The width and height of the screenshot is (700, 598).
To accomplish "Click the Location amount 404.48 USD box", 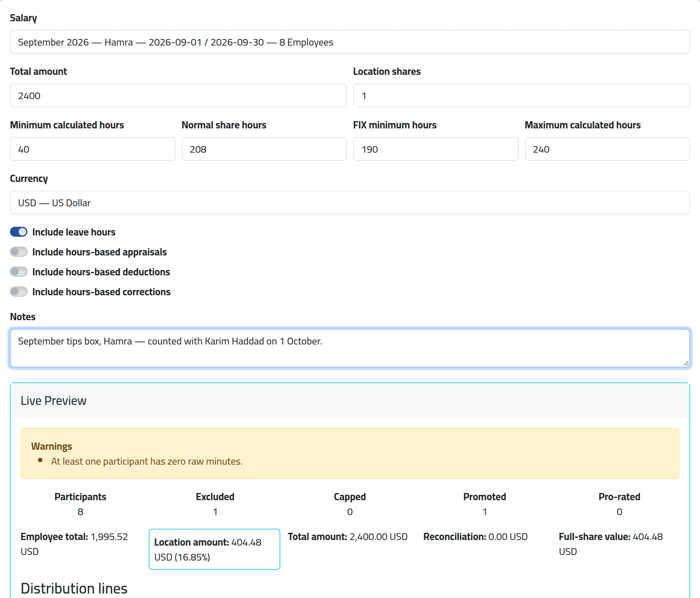I will (x=214, y=549).
